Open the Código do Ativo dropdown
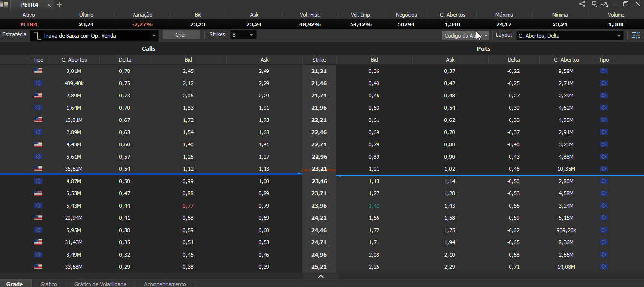Screen dimensions: 644x287 465,35
